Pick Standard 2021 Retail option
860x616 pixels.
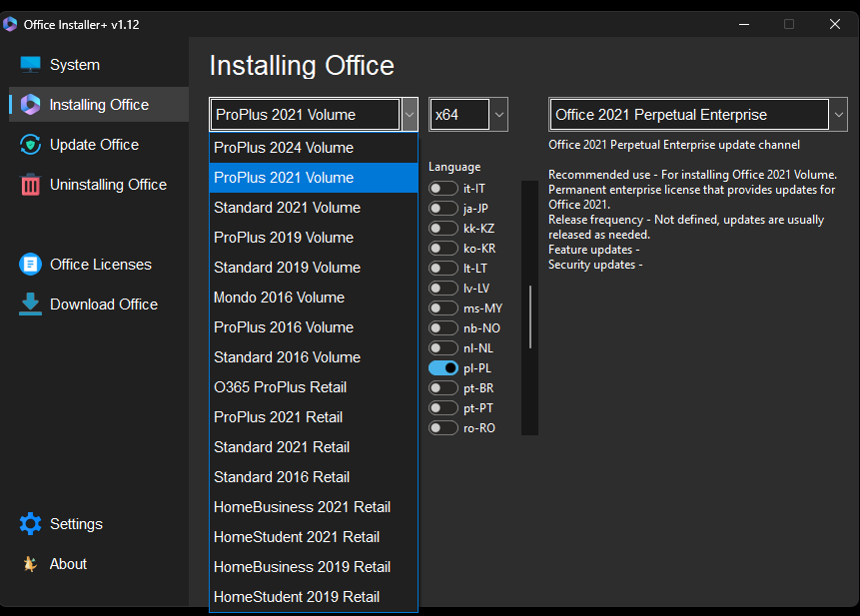314,447
